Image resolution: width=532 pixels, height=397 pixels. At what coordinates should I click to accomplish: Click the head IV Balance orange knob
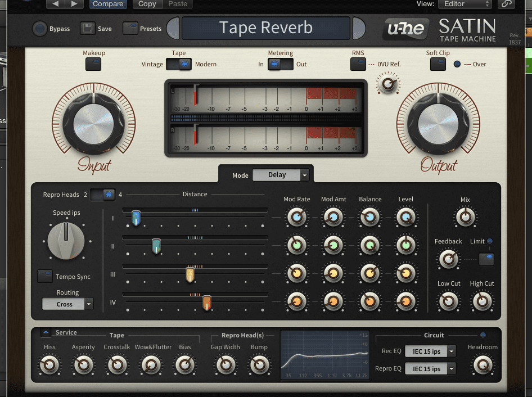(x=370, y=301)
